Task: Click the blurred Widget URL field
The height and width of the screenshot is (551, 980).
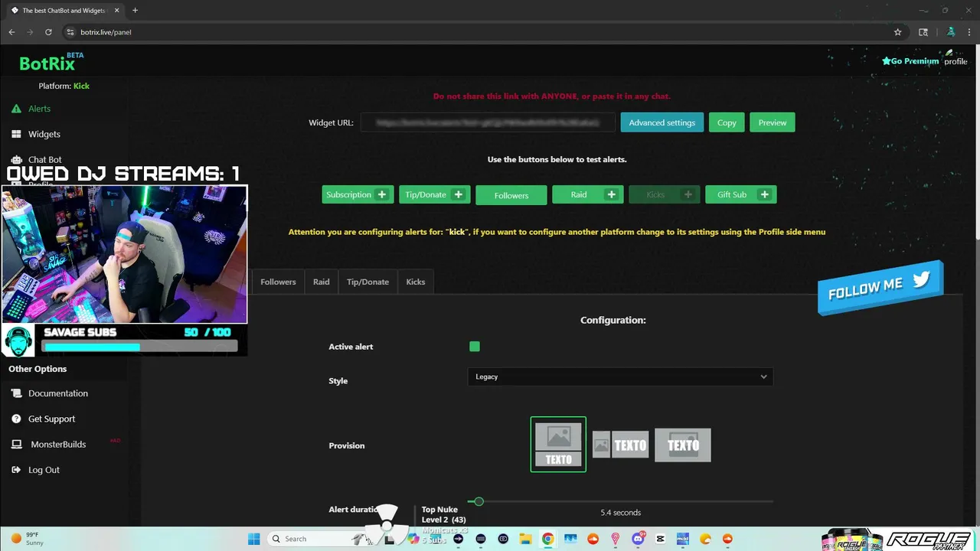Action: coord(489,122)
